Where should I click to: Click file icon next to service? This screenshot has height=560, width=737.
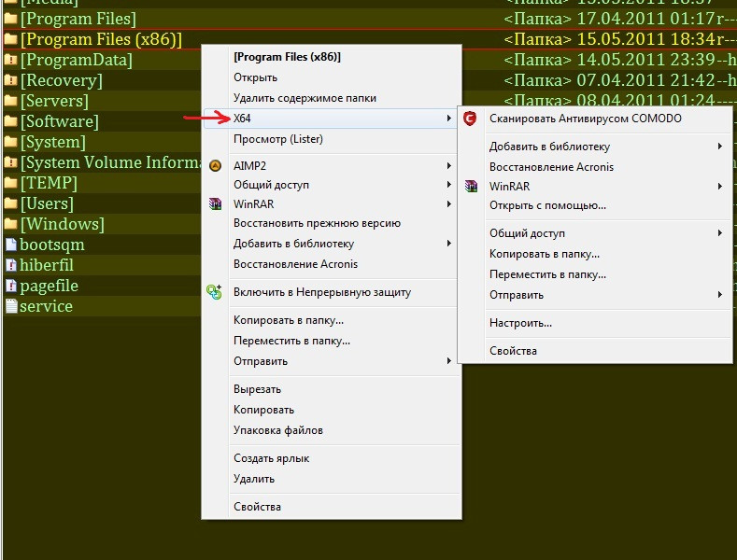pos(11,306)
